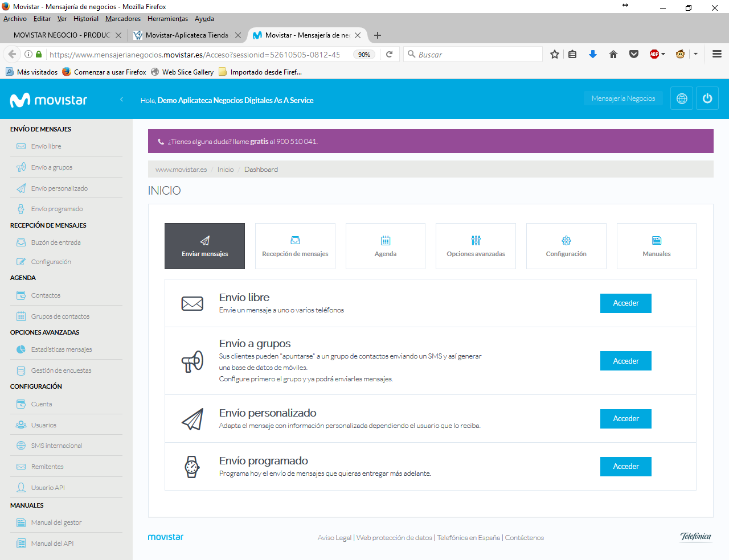Screen dimensions: 729x560
Task: Select the Configuración tile with gear
Action: [566, 246]
